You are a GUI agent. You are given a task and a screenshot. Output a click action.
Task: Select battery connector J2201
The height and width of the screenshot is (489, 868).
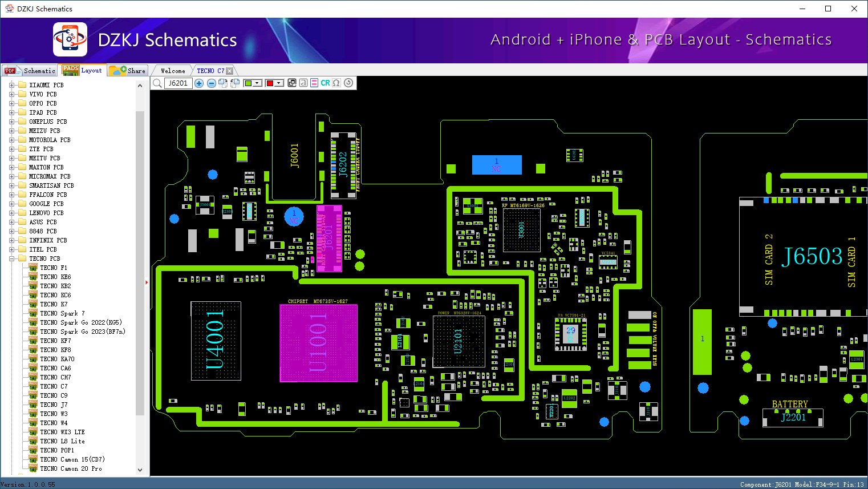point(793,417)
